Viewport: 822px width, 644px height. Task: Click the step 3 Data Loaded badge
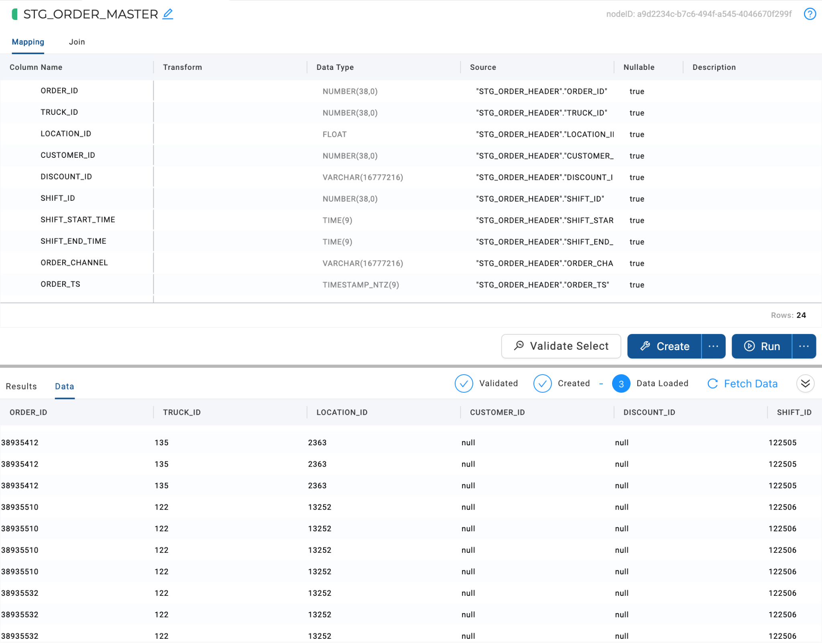click(x=621, y=384)
